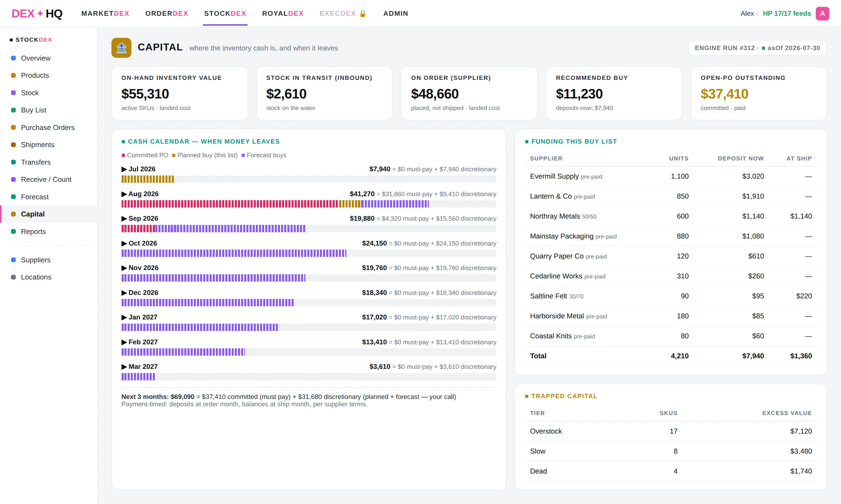Select the Evermill Supply supplier row
Viewport: 841px width, 504px height.
point(671,177)
